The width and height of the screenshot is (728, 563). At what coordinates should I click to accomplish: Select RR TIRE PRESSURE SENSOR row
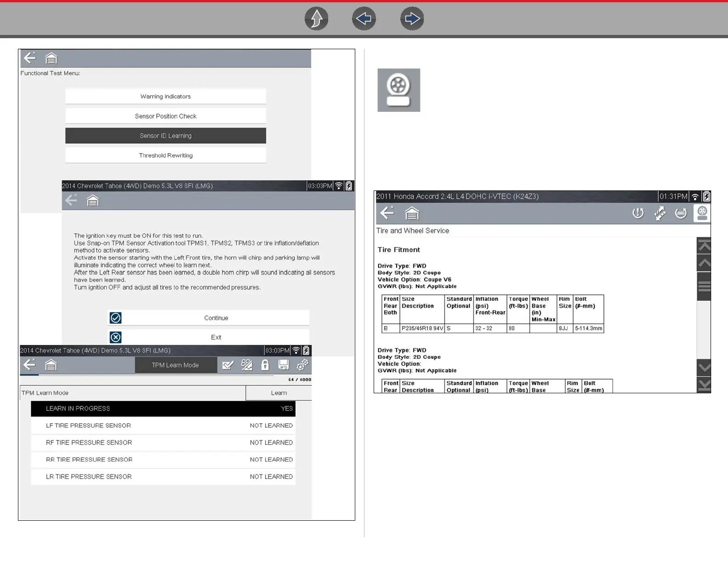(x=163, y=460)
